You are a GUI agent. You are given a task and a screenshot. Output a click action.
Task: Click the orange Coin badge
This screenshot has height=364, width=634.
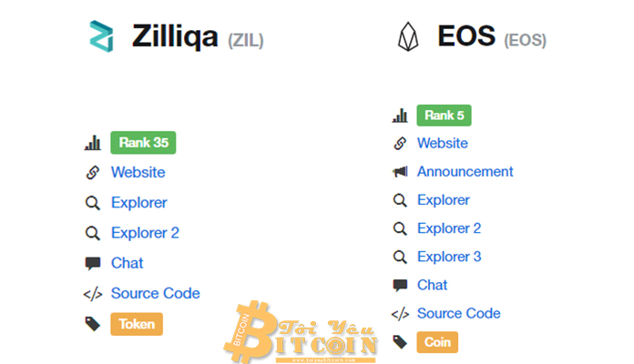point(437,342)
